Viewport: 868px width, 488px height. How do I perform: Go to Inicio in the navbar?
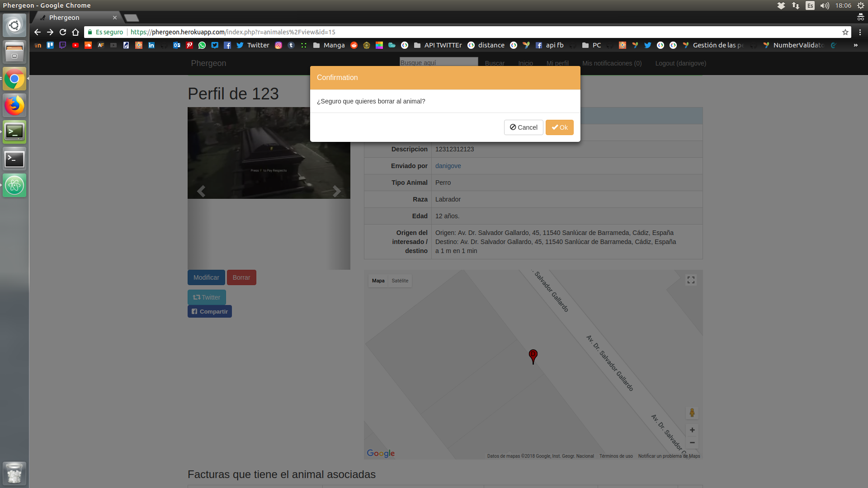coord(525,63)
